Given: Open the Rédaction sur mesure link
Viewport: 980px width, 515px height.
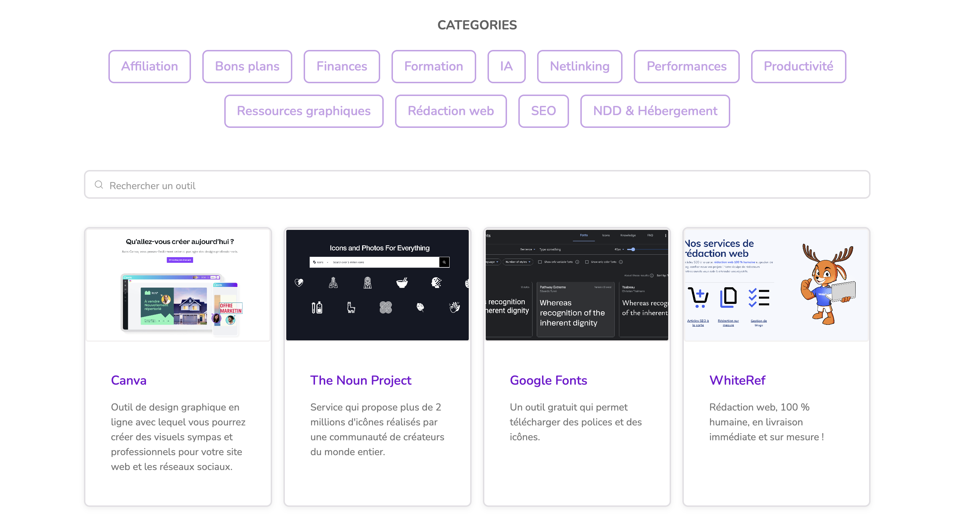Looking at the screenshot, I should click(728, 323).
